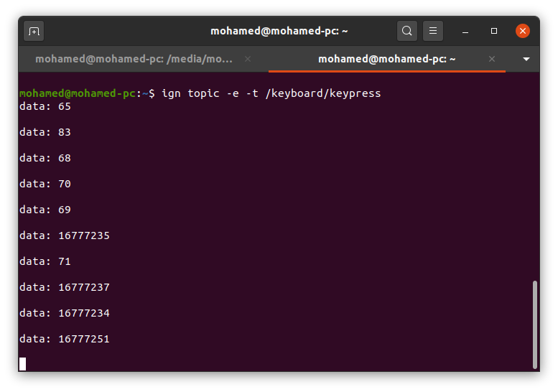The height and width of the screenshot is (392, 558).
Task: Open a new terminal tab
Action: (34, 31)
